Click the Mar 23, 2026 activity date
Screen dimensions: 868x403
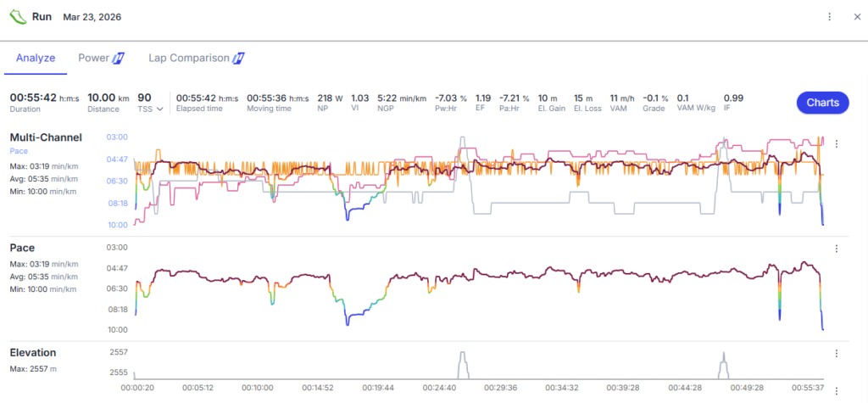point(92,17)
